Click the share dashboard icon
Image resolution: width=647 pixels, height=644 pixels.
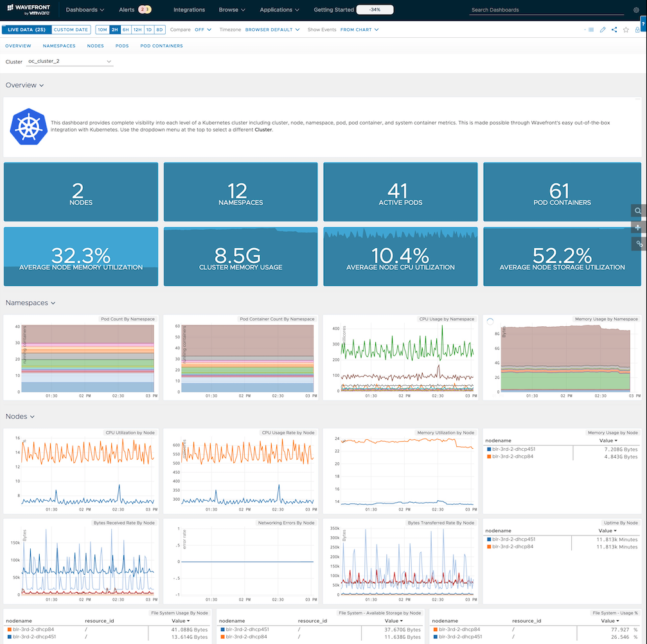[x=614, y=30]
